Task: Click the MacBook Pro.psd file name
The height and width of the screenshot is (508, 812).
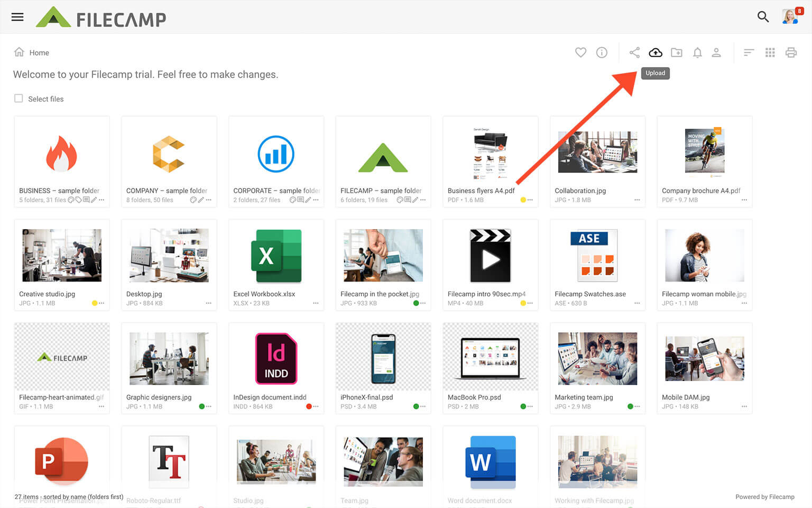Action: click(474, 397)
